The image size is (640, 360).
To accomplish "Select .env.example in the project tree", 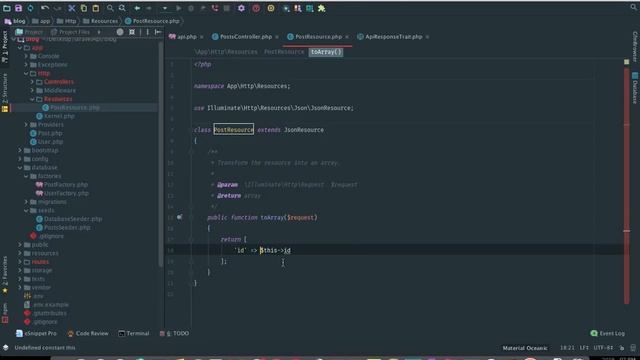I will (46, 305).
